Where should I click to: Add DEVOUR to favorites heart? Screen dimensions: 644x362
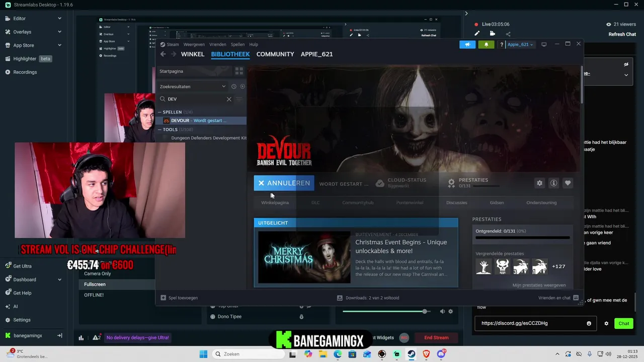tap(568, 183)
